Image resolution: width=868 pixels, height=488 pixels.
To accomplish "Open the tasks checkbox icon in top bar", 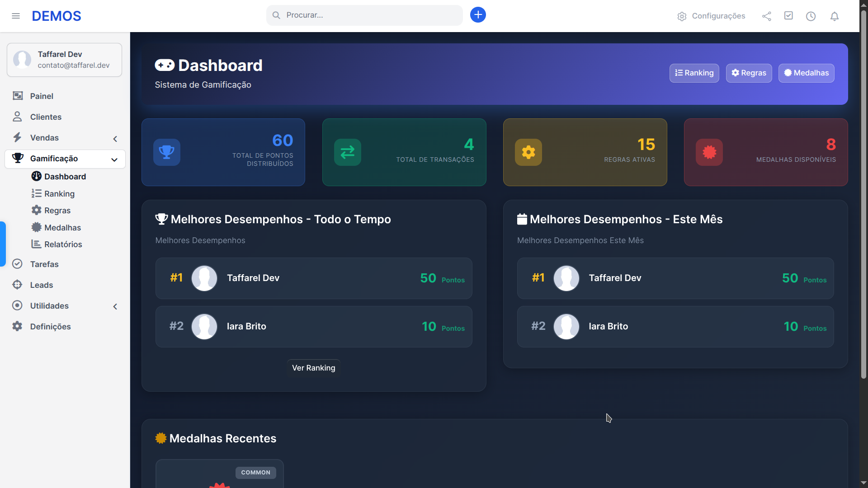I will [788, 15].
